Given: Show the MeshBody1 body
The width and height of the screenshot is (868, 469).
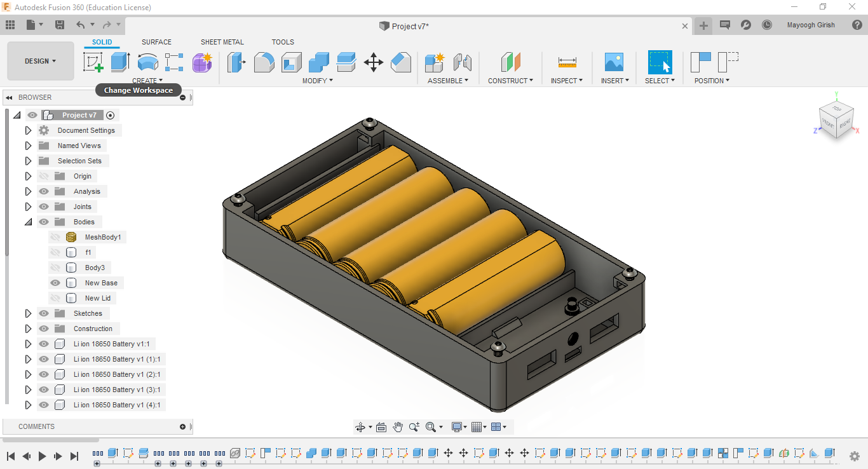Looking at the screenshot, I should (x=55, y=237).
